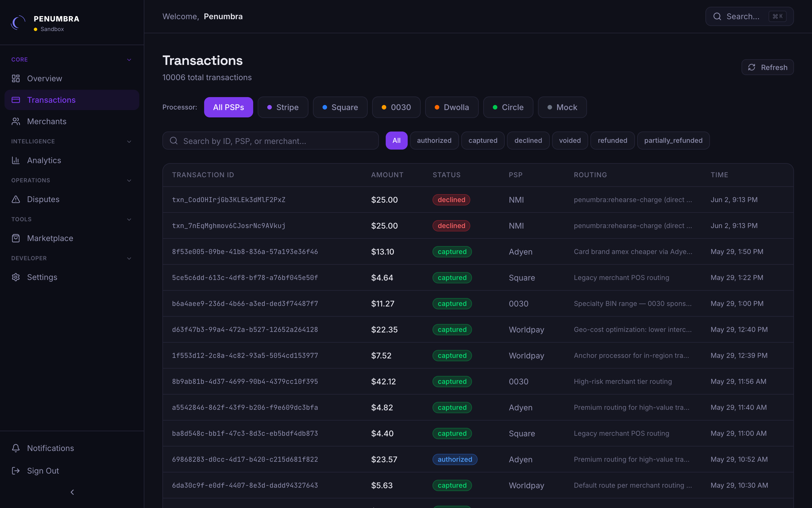Open the Marketplace page
The image size is (812, 508).
pyautogui.click(x=72, y=238)
